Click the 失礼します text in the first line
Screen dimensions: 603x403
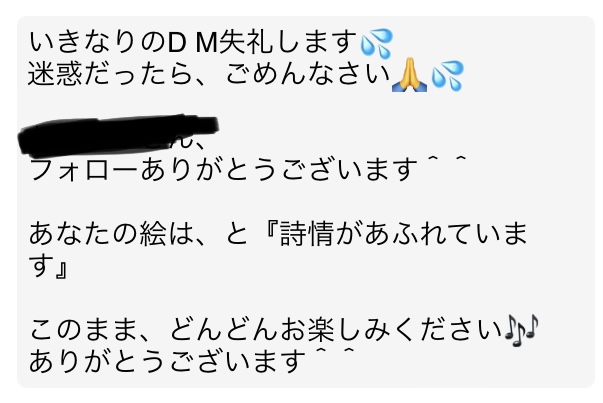[x=288, y=42]
